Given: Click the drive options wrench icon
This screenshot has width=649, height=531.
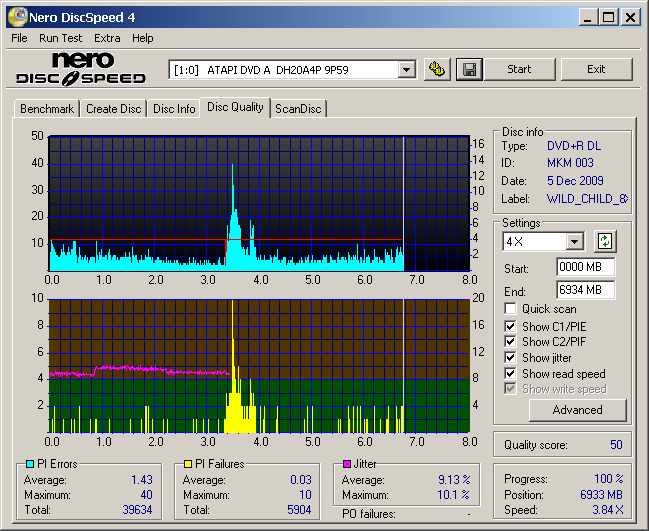Looking at the screenshot, I should (437, 69).
